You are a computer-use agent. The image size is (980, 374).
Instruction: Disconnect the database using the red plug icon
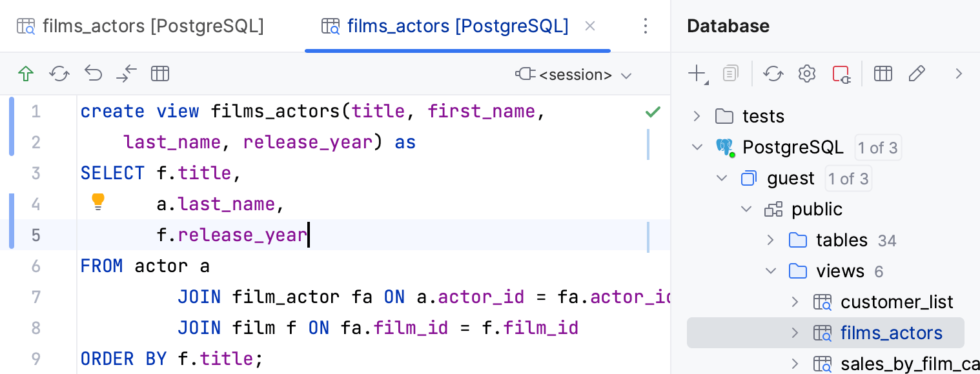[841, 74]
